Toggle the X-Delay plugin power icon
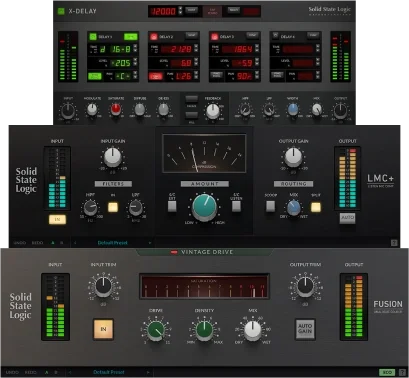This screenshot has height=378, width=409. pyautogui.click(x=61, y=11)
